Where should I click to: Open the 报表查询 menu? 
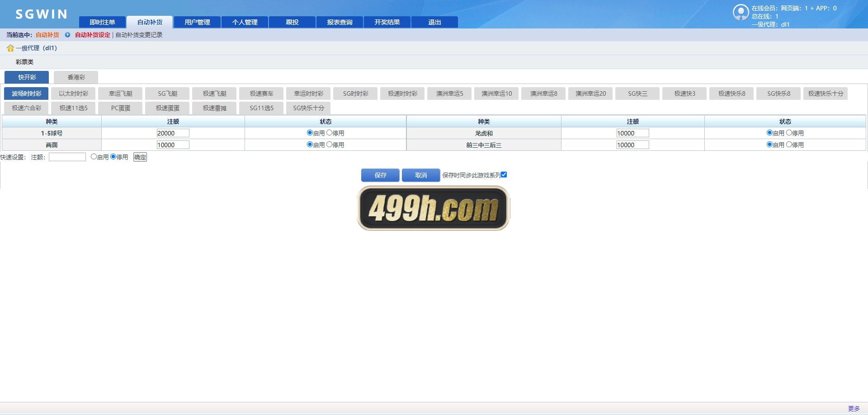click(x=340, y=22)
